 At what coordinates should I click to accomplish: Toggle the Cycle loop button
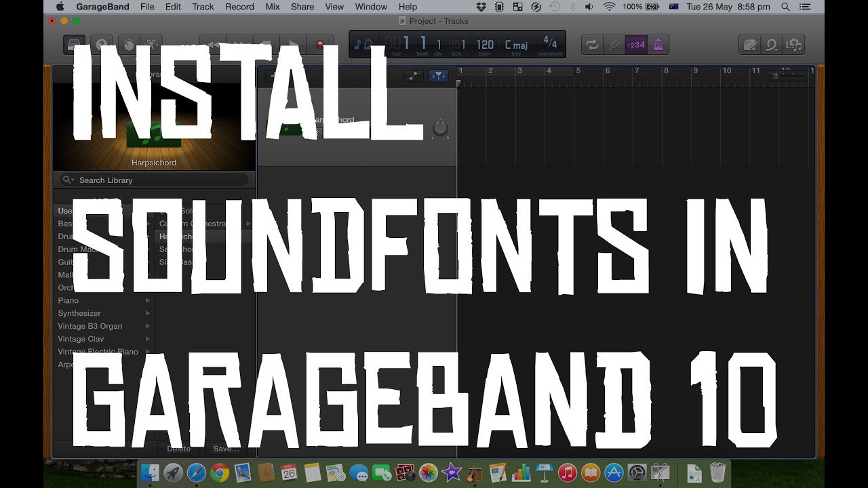point(593,45)
